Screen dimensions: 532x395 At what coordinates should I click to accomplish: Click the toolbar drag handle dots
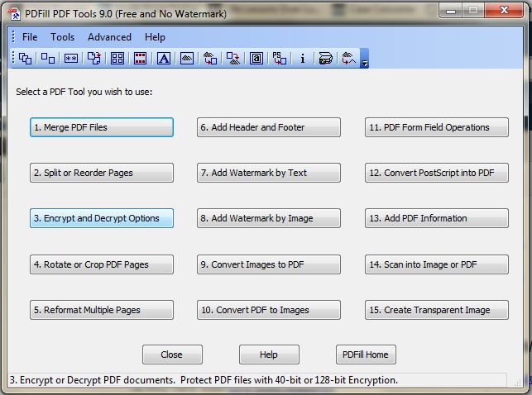pos(13,58)
